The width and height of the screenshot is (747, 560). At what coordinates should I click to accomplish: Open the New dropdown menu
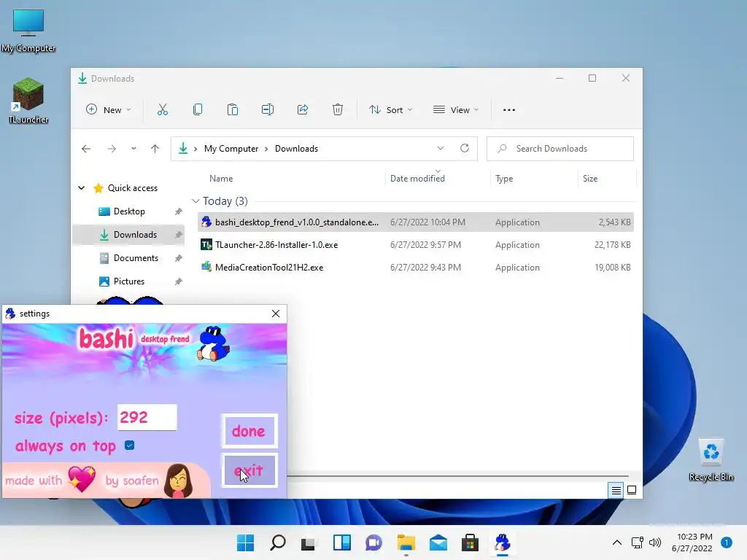pos(108,110)
